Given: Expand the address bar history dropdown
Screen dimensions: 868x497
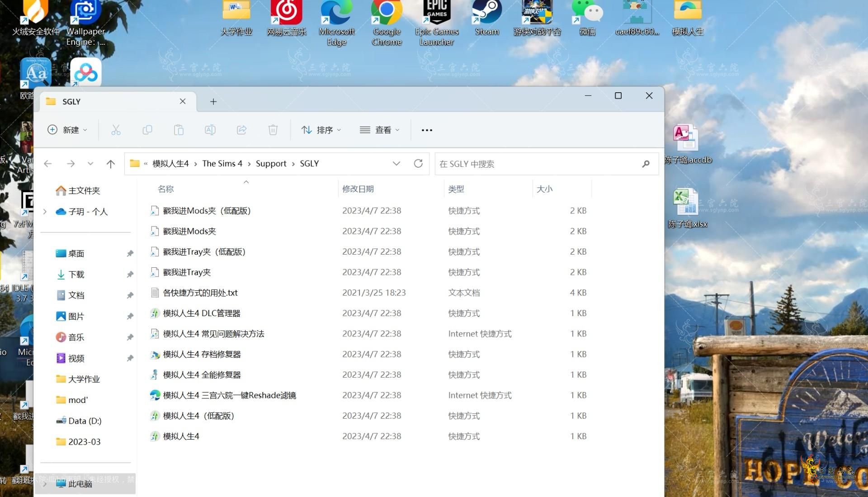Looking at the screenshot, I should point(396,163).
